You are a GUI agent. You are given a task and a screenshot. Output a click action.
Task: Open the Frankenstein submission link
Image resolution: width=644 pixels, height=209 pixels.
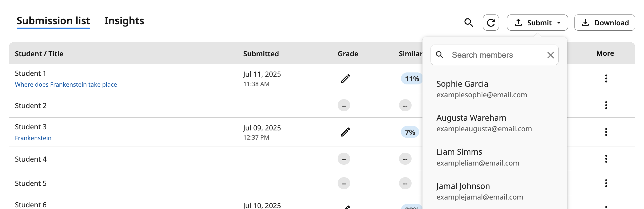pyautogui.click(x=33, y=138)
